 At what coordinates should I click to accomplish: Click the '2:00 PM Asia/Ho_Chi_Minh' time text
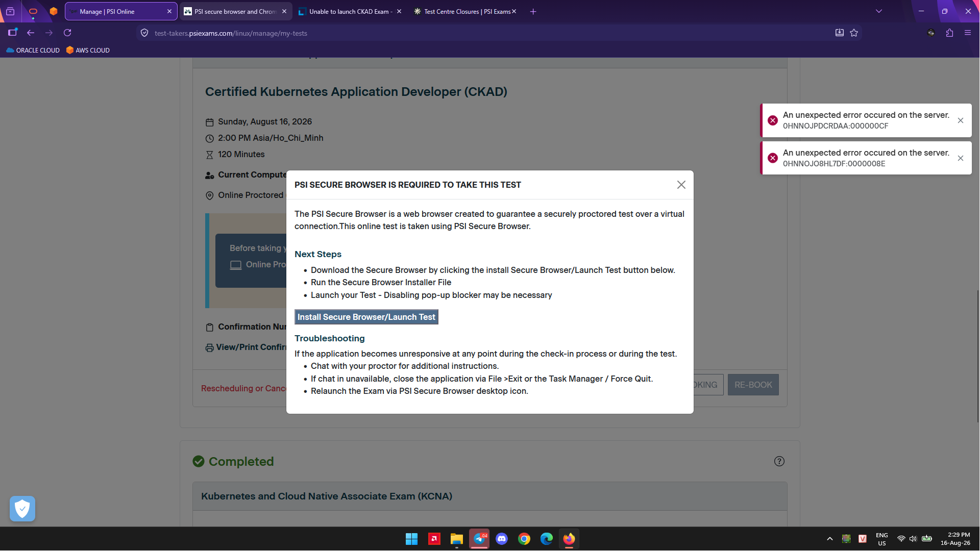click(x=271, y=138)
